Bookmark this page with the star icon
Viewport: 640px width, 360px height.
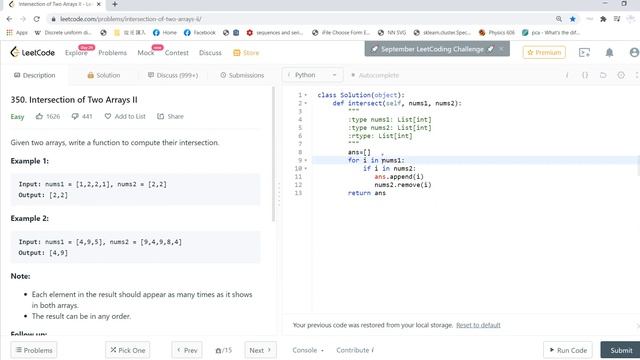point(573,19)
